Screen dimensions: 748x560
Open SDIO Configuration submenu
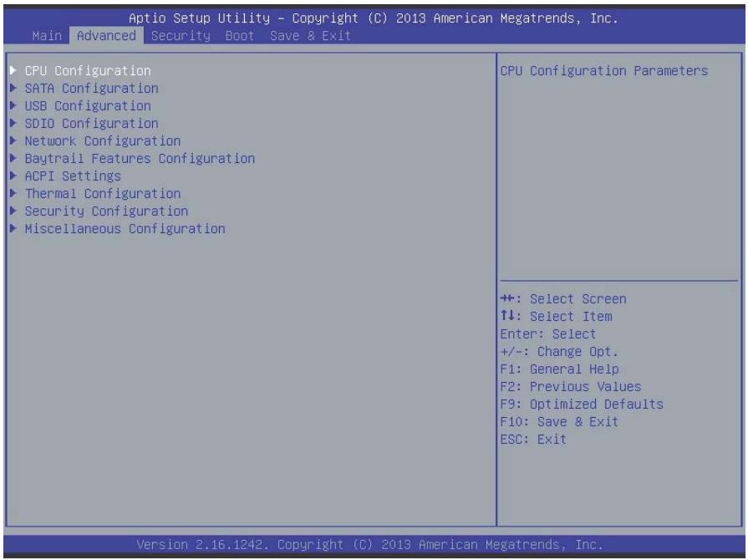click(x=92, y=124)
